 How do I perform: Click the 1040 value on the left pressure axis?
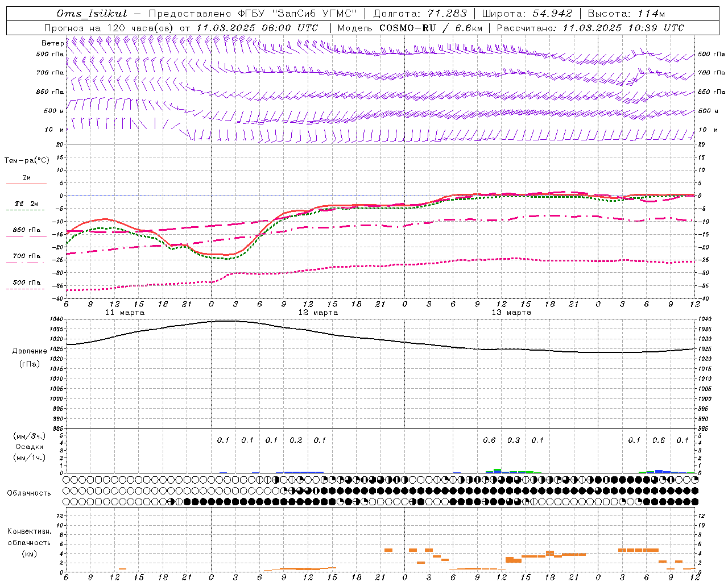[57, 320]
